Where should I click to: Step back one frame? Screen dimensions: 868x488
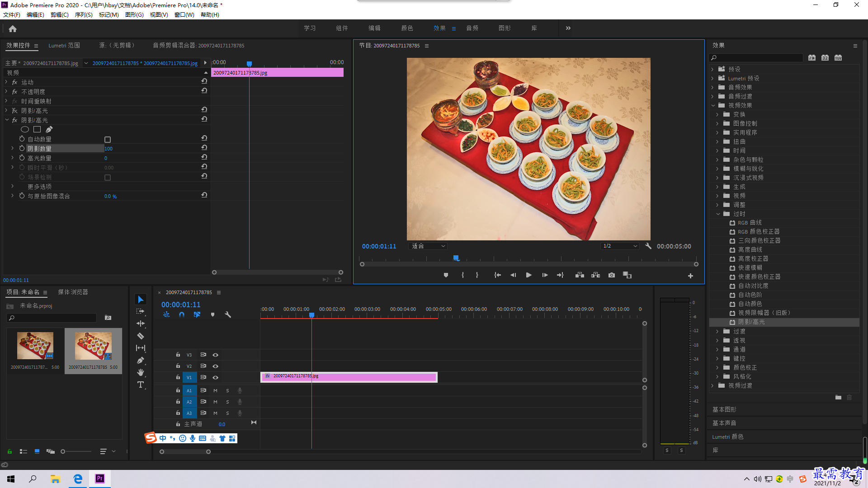click(x=513, y=275)
